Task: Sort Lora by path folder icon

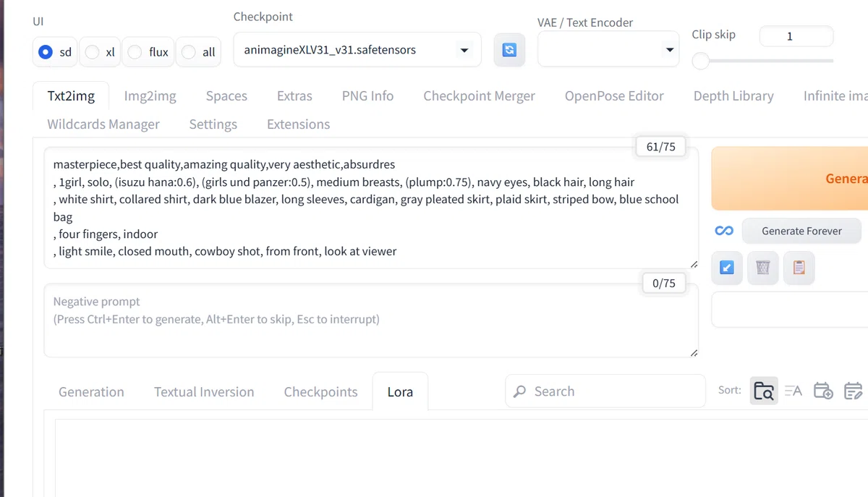Action: point(764,391)
